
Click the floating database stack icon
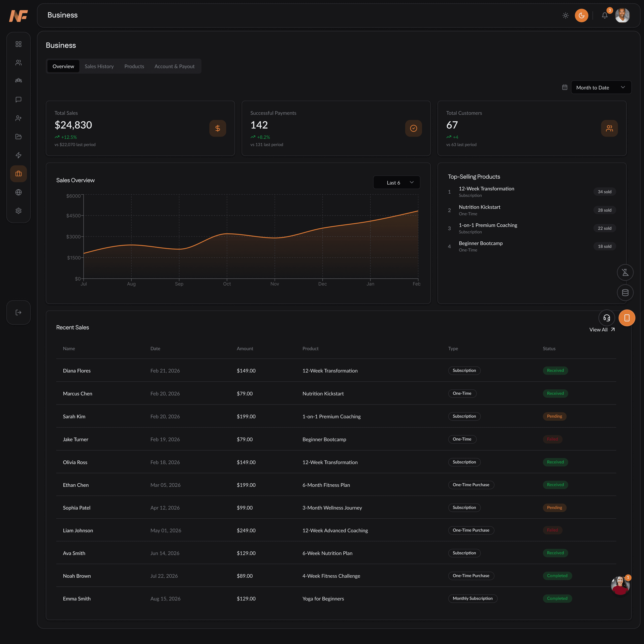pyautogui.click(x=625, y=293)
